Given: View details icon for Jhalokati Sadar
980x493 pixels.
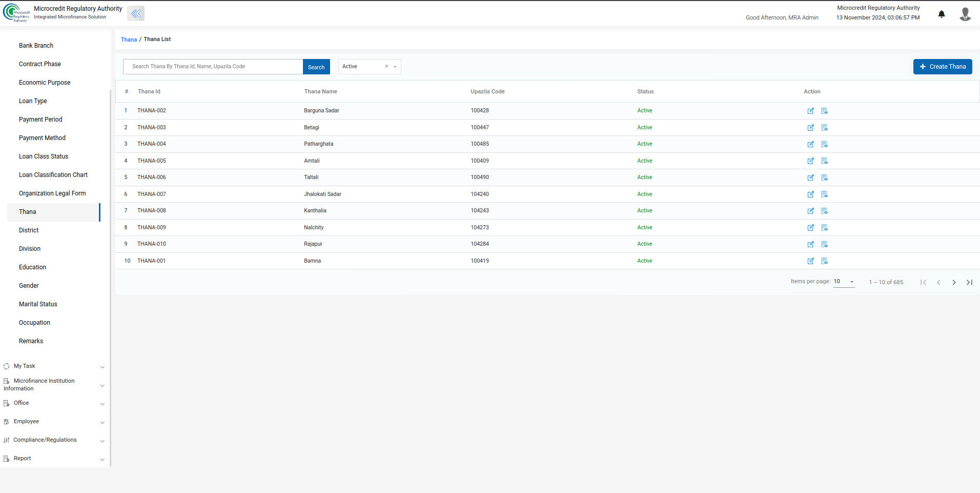Looking at the screenshot, I should [824, 194].
